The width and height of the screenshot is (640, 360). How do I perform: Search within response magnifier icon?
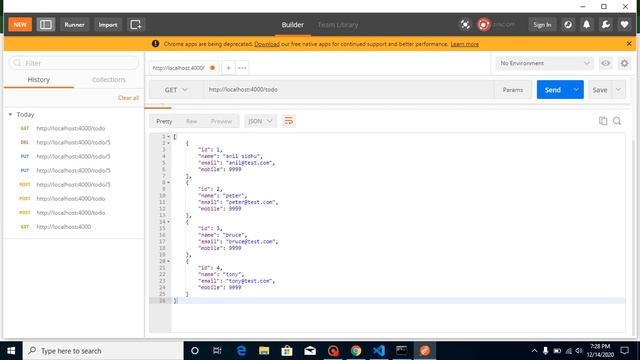click(x=617, y=121)
